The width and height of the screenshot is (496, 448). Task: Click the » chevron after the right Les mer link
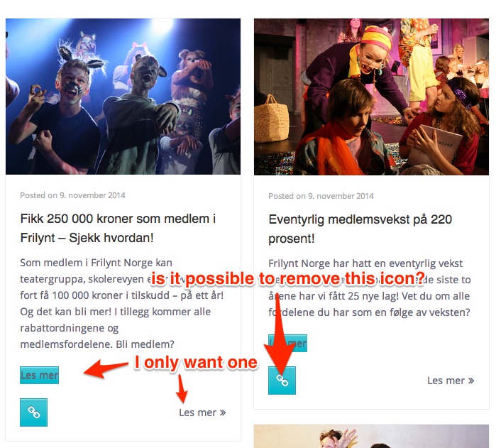click(471, 381)
